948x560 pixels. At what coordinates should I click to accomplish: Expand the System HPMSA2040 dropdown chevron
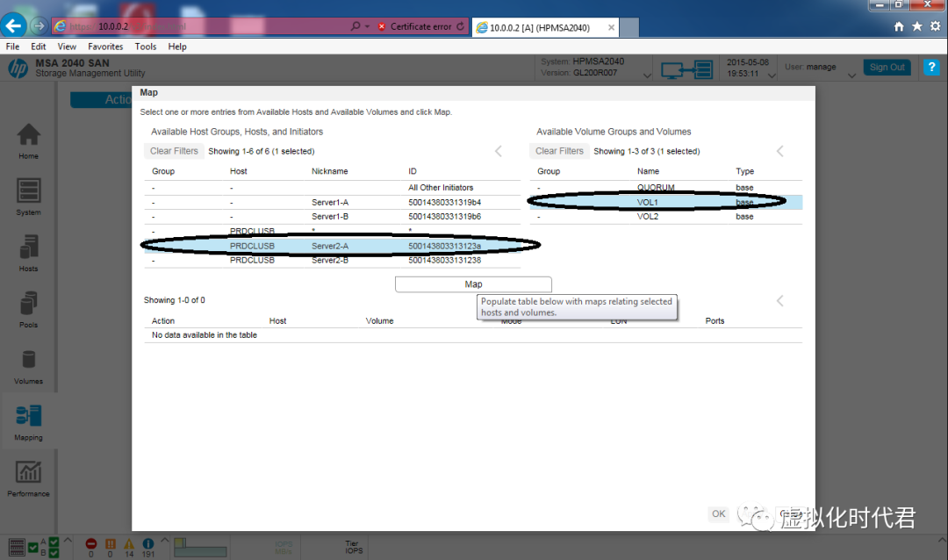[x=647, y=75]
